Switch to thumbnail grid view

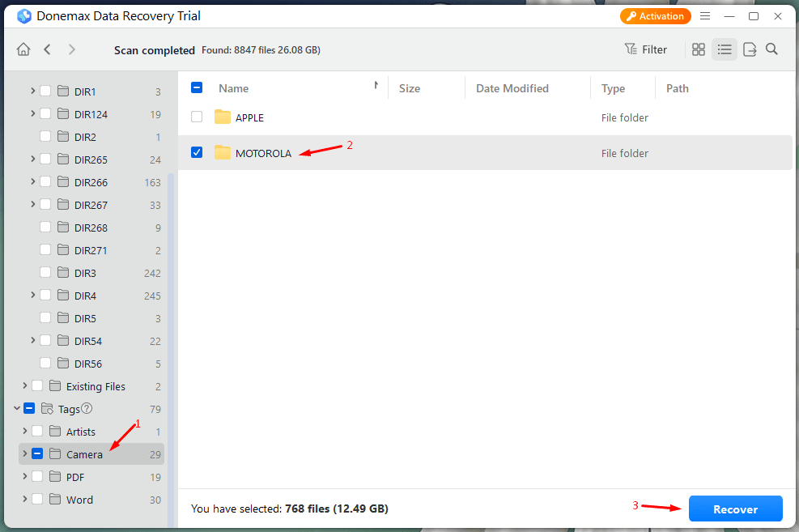(x=698, y=49)
